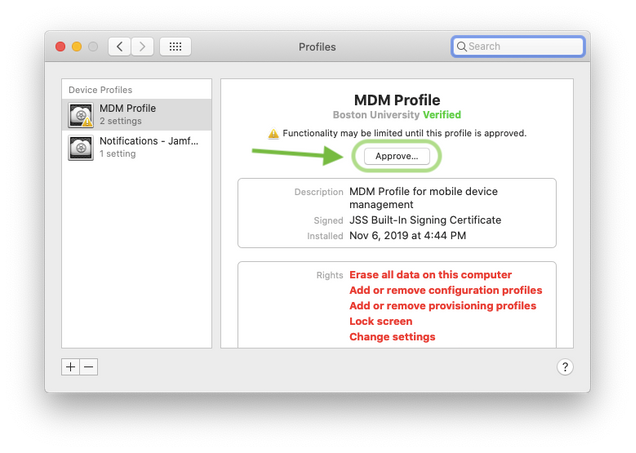Select Notifications - Jamf... profile row
The height and width of the screenshot is (453, 636).
tap(137, 147)
